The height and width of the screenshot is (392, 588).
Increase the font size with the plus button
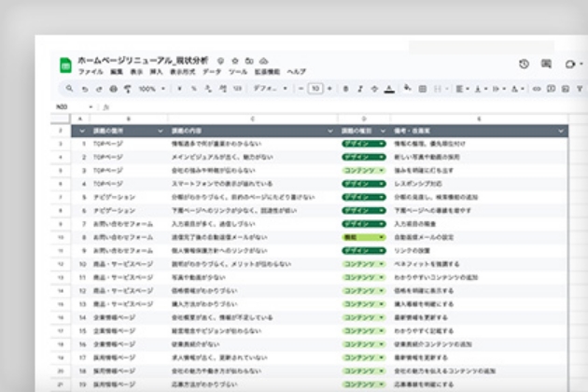click(x=329, y=89)
